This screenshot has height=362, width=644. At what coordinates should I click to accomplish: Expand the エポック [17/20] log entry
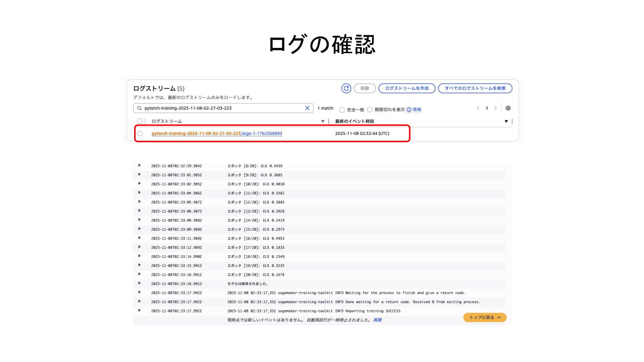pyautogui.click(x=140, y=247)
